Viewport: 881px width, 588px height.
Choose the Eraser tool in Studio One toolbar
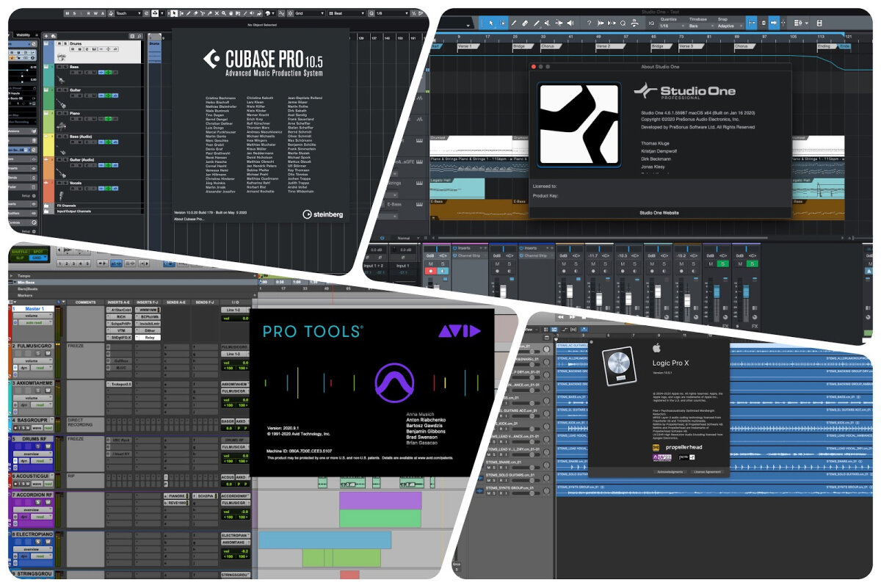click(x=525, y=23)
